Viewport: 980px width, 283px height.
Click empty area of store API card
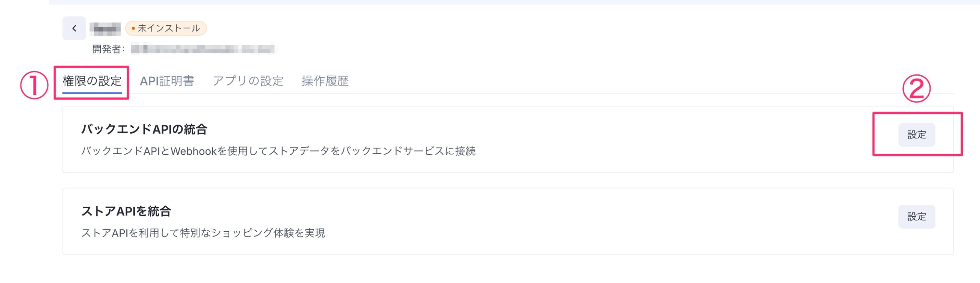(574, 222)
